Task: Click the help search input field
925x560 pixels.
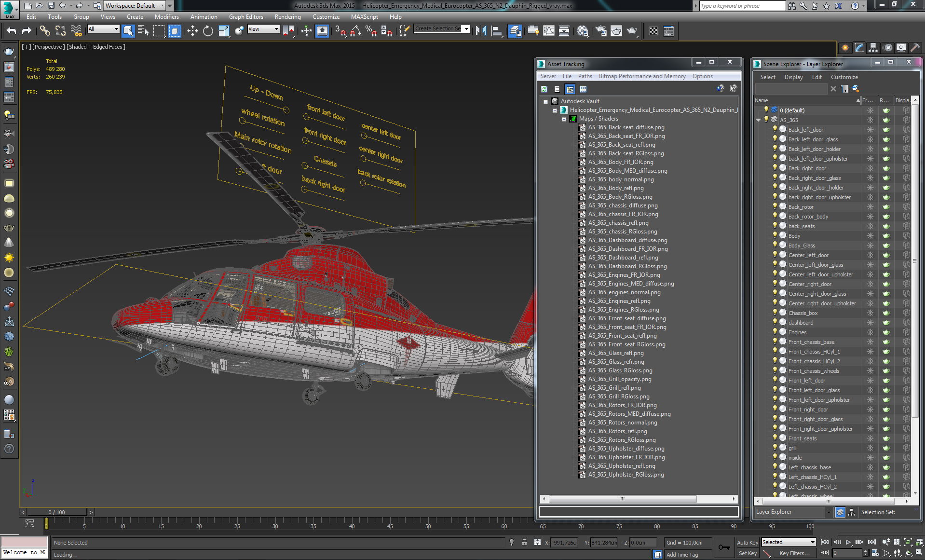Action: 743,6
